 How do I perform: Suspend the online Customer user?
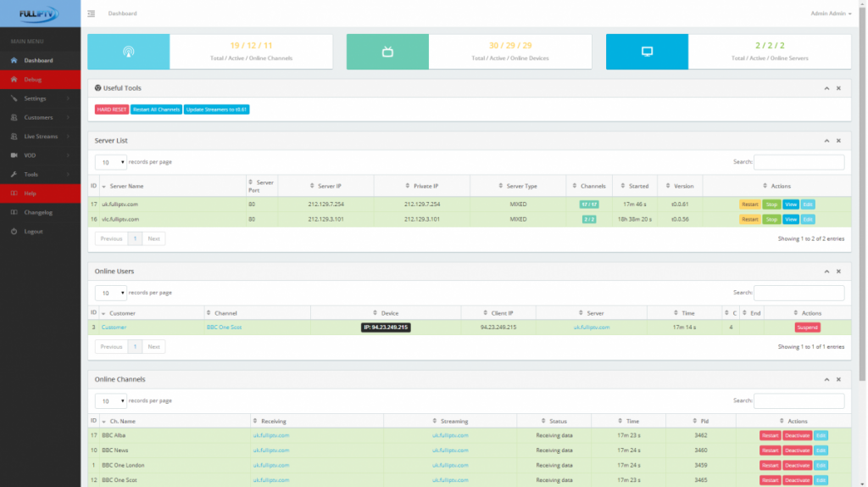[807, 327]
